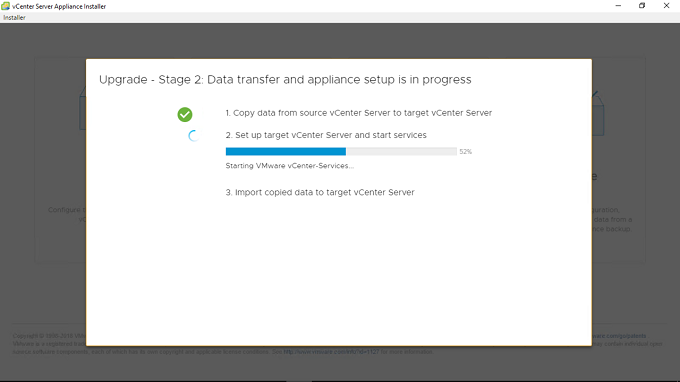The width and height of the screenshot is (680, 382).
Task: Click the blue filled portion of progress bar
Action: [x=286, y=151]
